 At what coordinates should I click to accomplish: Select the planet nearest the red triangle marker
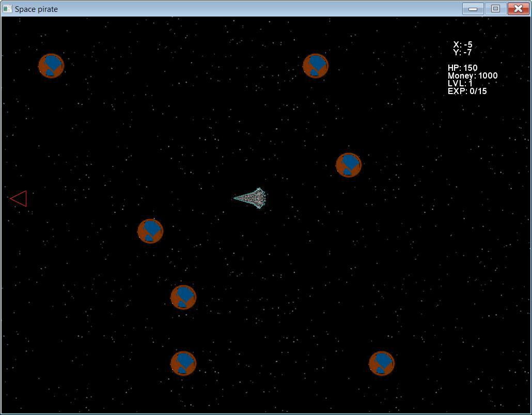tap(150, 231)
